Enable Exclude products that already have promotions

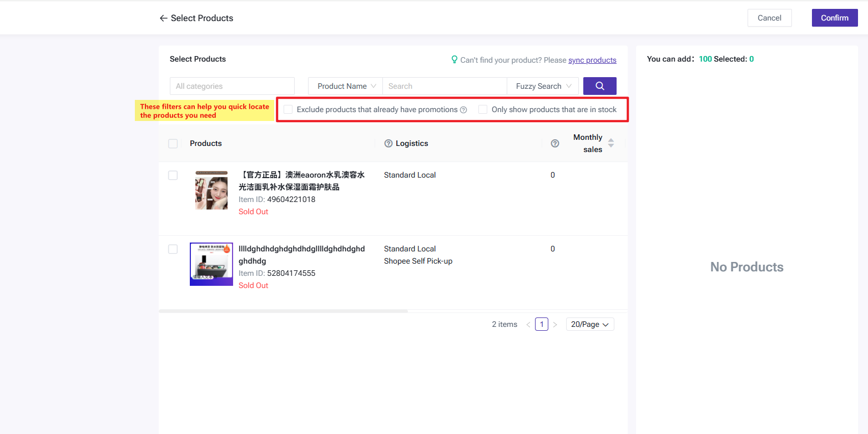(288, 110)
